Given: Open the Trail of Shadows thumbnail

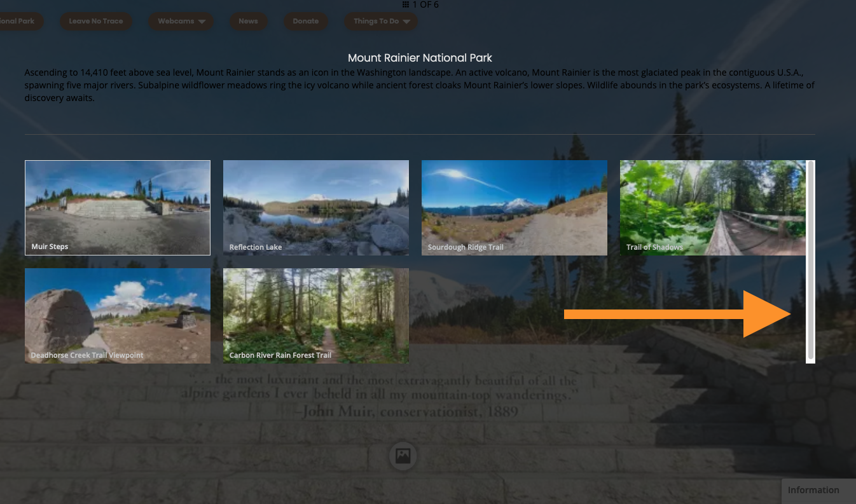Looking at the screenshot, I should point(713,208).
